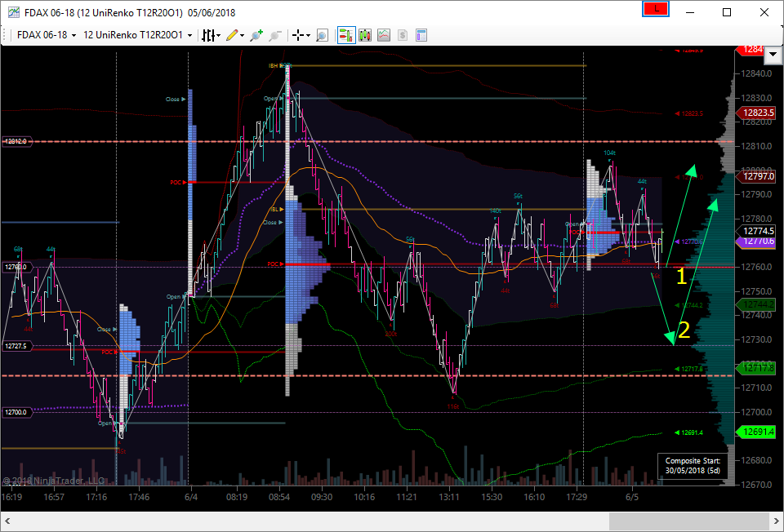This screenshot has width=784, height=532.
Task: Click the 12680.0 price axis label
Action: coord(756,460)
